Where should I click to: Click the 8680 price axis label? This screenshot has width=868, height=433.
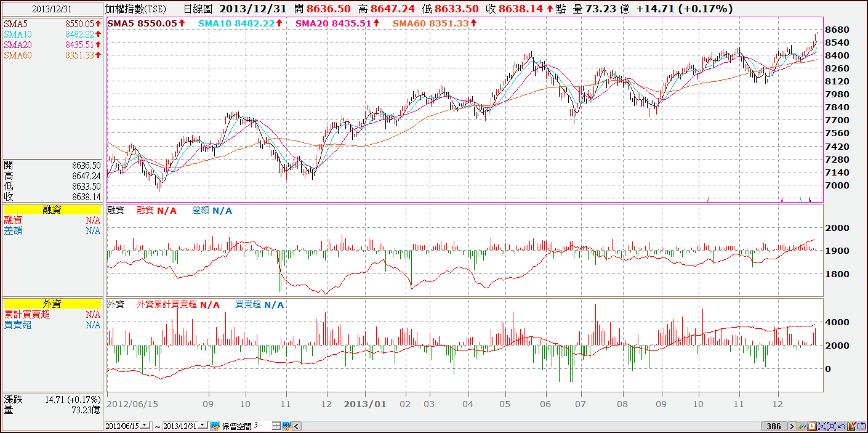tap(836, 30)
